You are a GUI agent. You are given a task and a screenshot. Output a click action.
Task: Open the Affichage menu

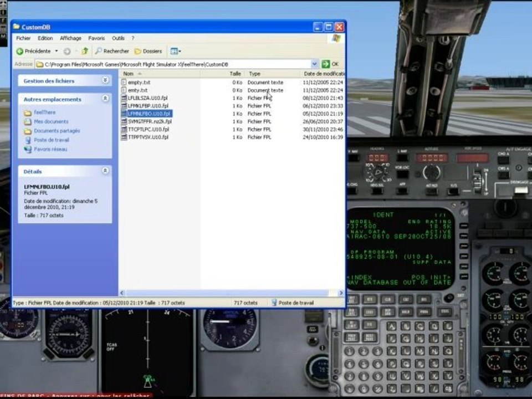point(70,38)
